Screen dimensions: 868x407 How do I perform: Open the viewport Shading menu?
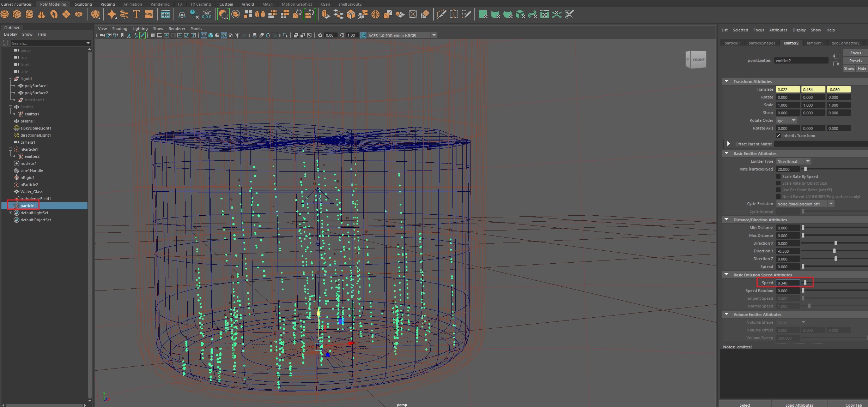pos(120,29)
